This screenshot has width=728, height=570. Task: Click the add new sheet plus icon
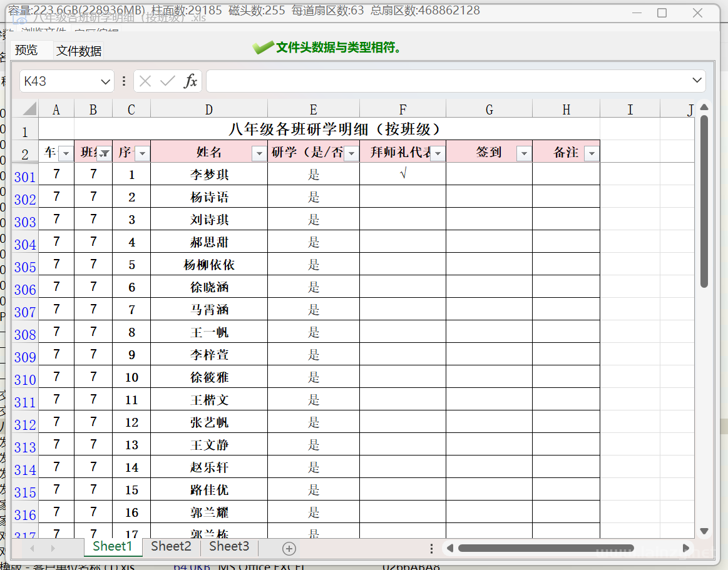pyautogui.click(x=289, y=549)
